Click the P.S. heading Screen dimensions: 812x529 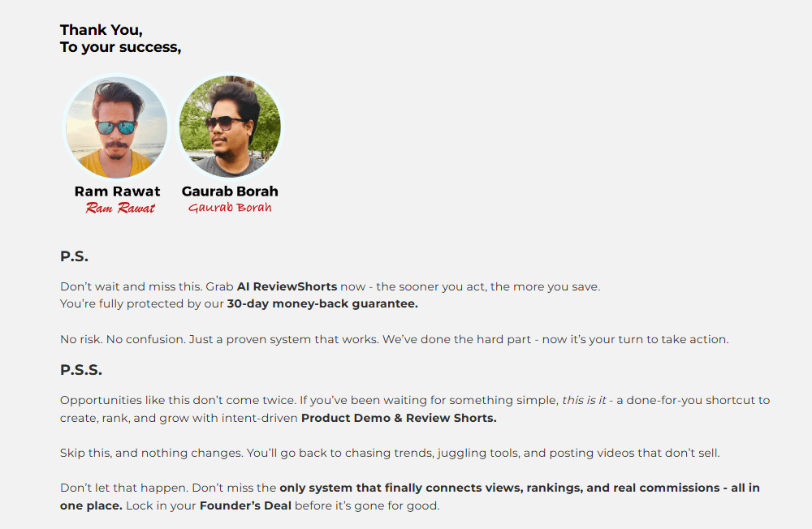[x=74, y=256]
